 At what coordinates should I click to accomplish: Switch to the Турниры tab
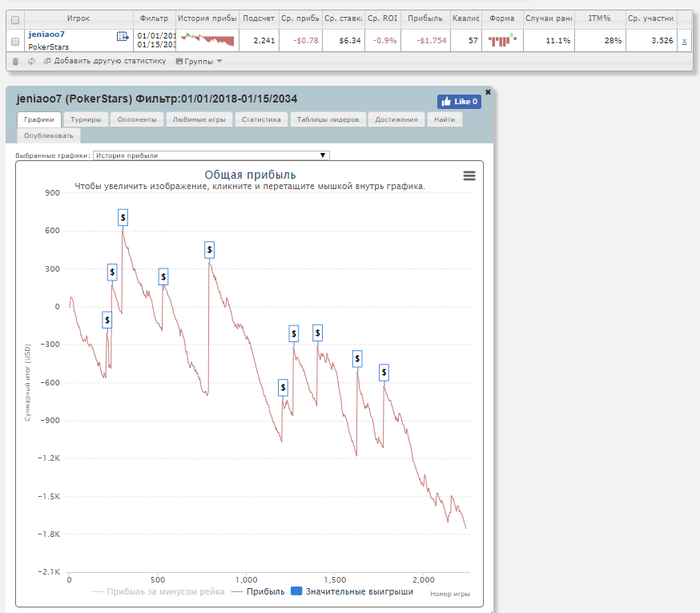(x=86, y=120)
